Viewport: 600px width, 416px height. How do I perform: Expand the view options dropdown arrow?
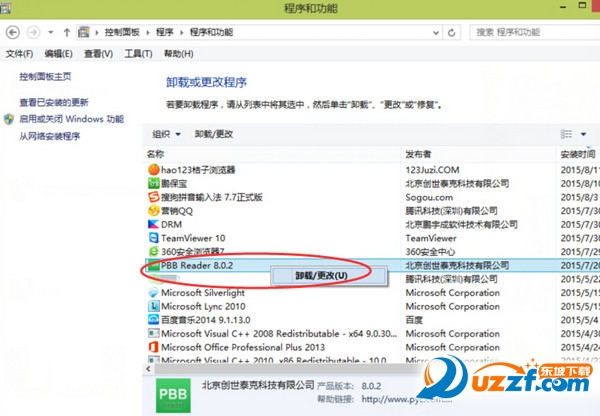584,133
